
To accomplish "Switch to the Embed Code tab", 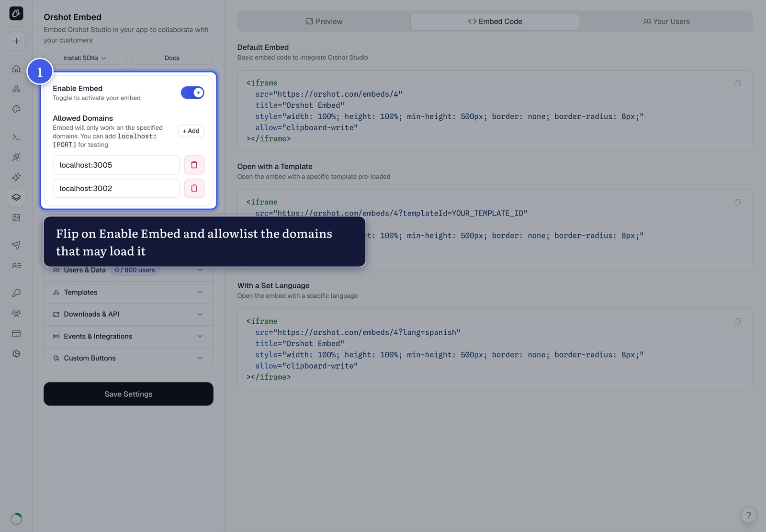I will (495, 22).
